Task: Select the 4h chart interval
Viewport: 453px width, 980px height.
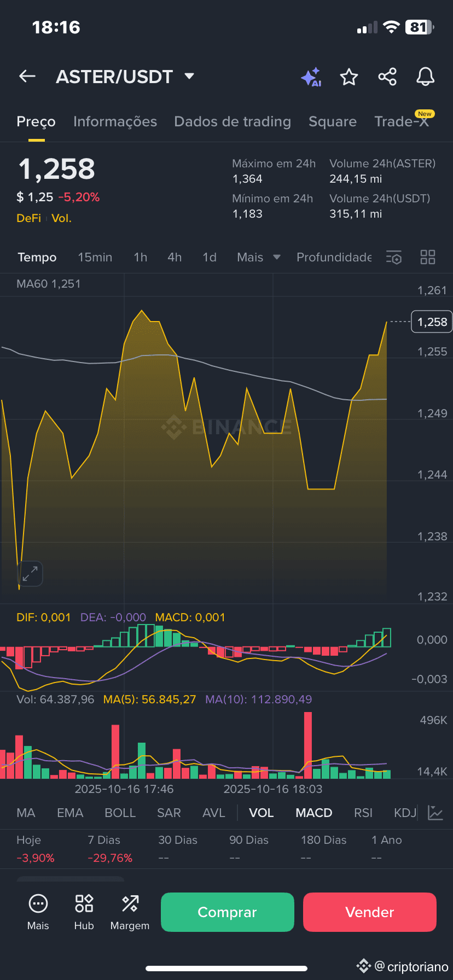Action: [x=175, y=257]
